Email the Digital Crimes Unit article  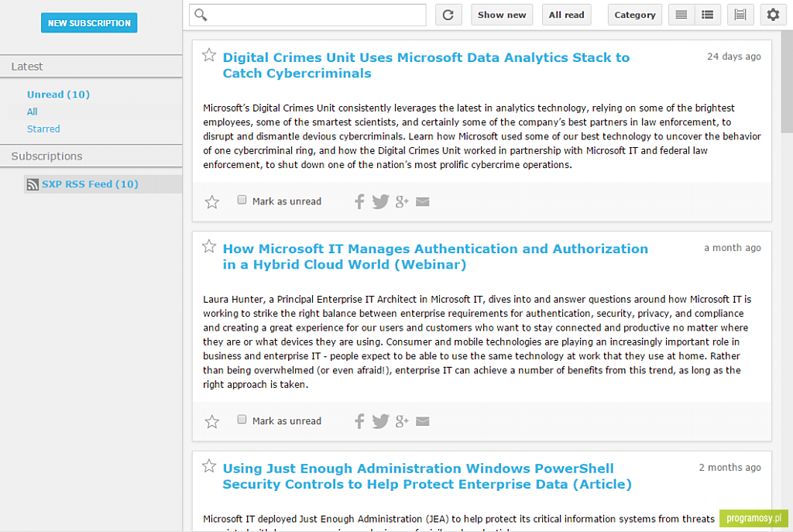(423, 202)
